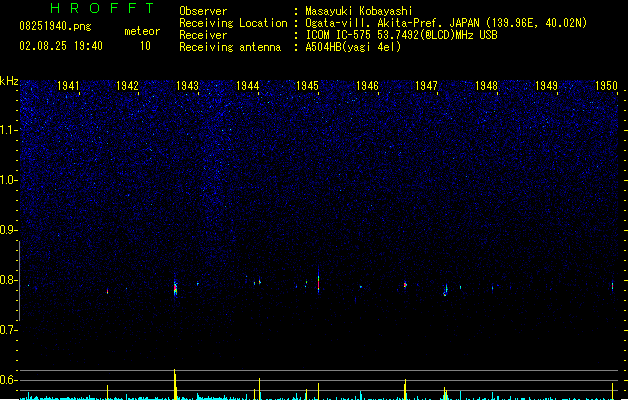Select the filename 08251940.png
The width and height of the screenshot is (629, 400).
click(55, 26)
